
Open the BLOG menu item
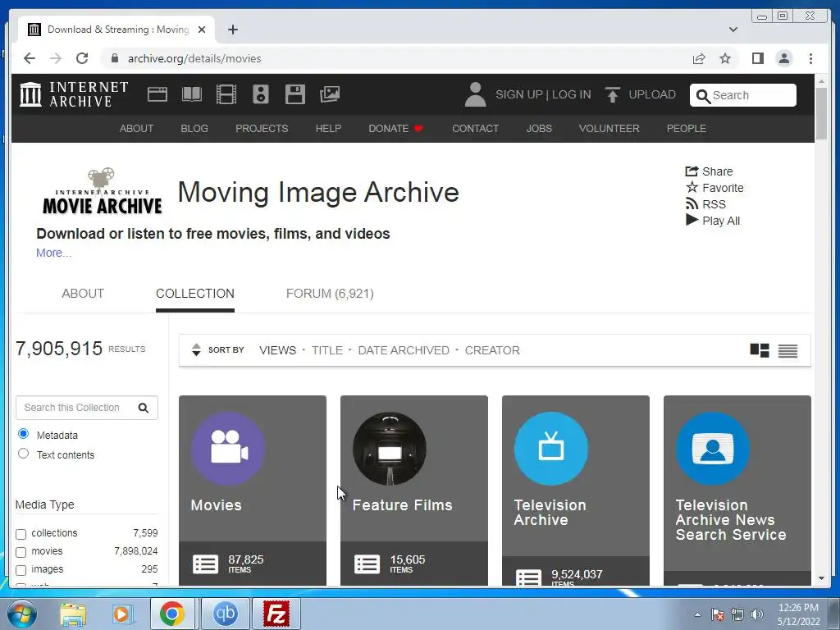[x=194, y=129]
